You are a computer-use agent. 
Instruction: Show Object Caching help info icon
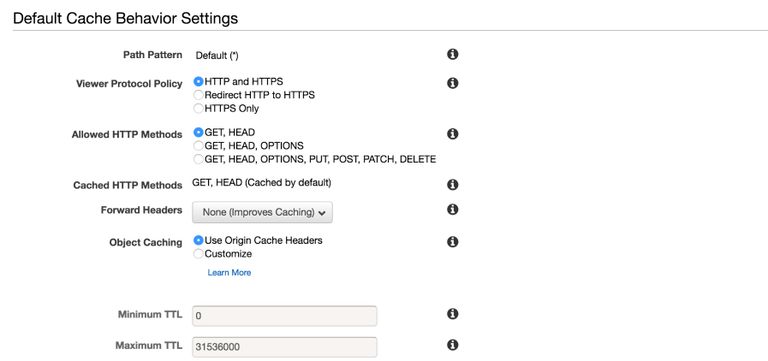pos(453,241)
